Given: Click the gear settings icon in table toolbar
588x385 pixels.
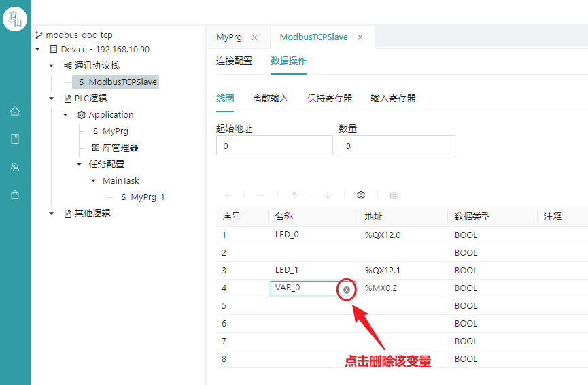Looking at the screenshot, I should click(x=361, y=195).
